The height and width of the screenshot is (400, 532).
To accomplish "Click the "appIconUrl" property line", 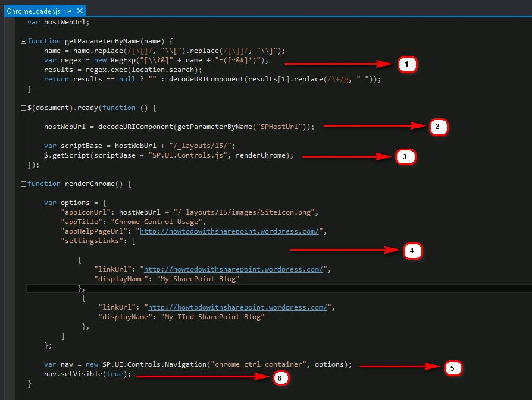I will [x=190, y=213].
